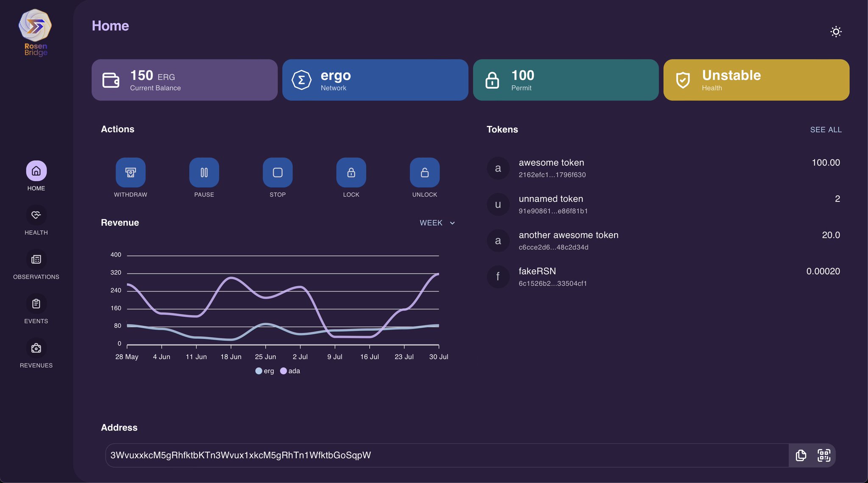This screenshot has height=483, width=868.
Task: Click the Stop action icon
Action: (x=278, y=173)
